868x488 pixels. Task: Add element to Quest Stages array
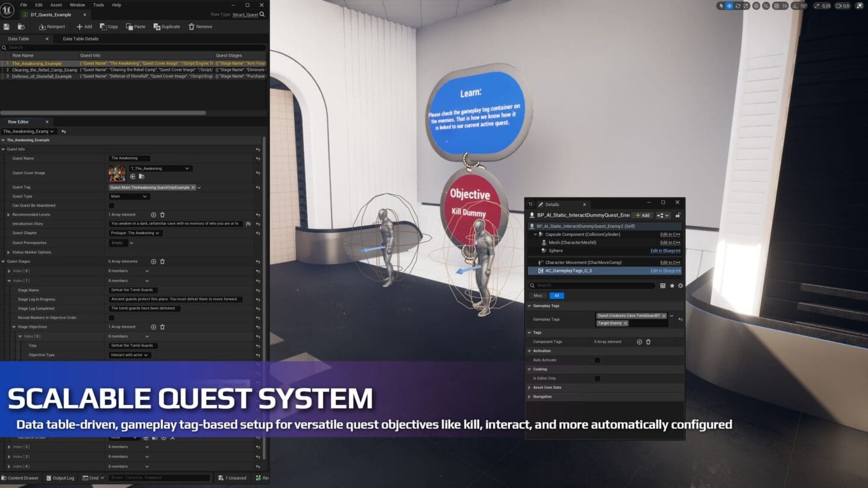[154, 261]
